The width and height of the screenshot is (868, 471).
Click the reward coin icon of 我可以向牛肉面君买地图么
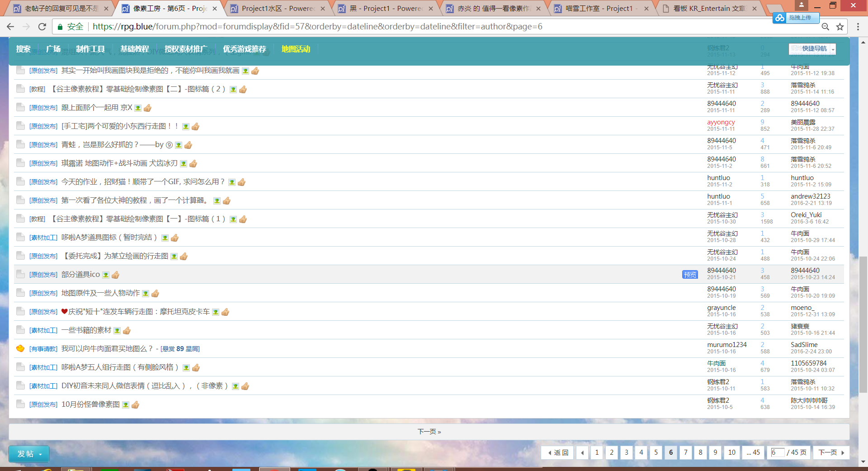coord(20,348)
